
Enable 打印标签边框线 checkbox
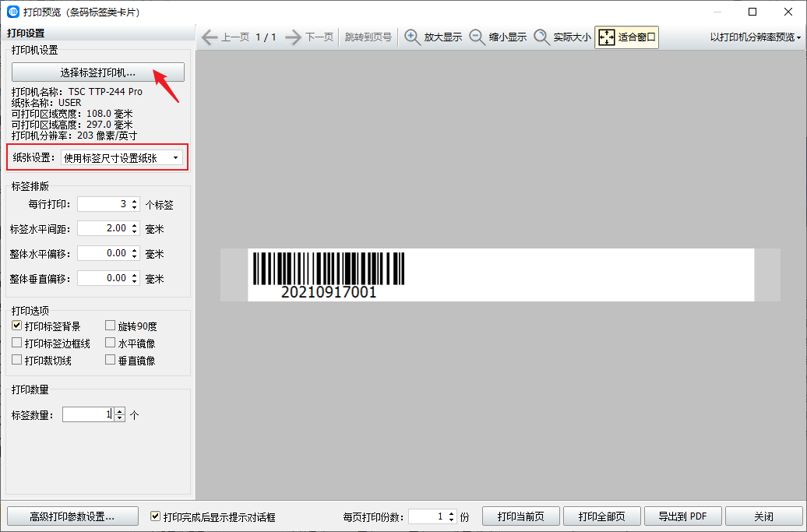pos(17,343)
